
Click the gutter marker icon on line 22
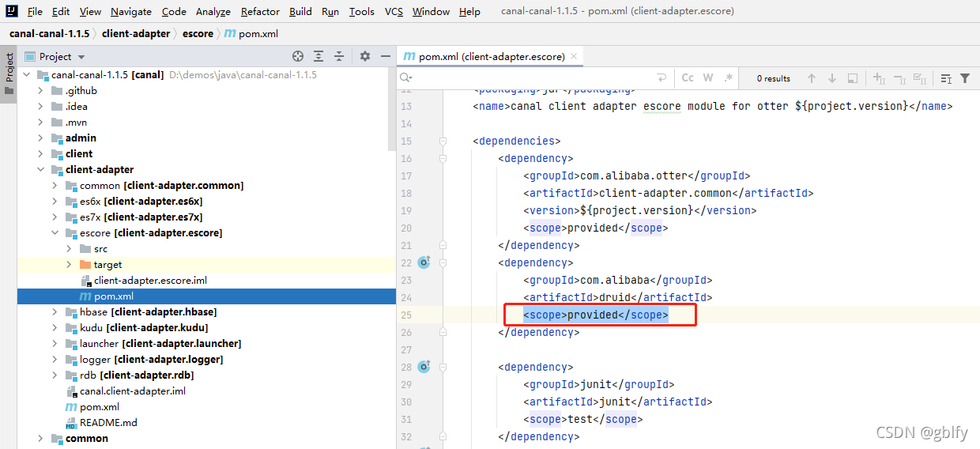click(424, 262)
